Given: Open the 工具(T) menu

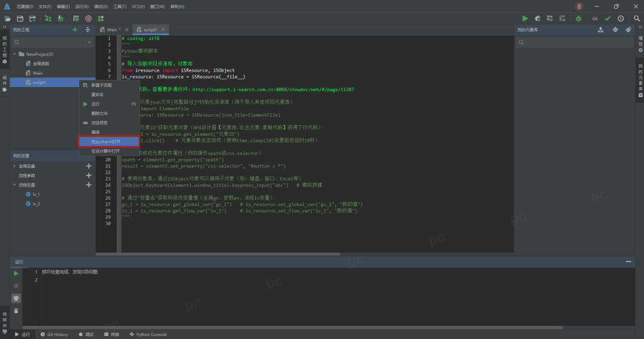Looking at the screenshot, I should [120, 6].
